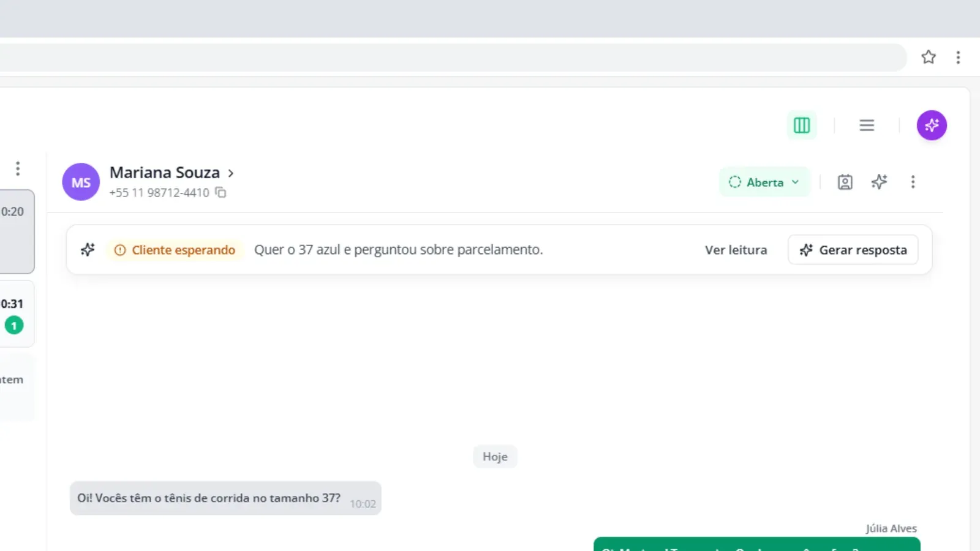Click the summary text about parcelamento
980x551 pixels.
click(x=398, y=250)
